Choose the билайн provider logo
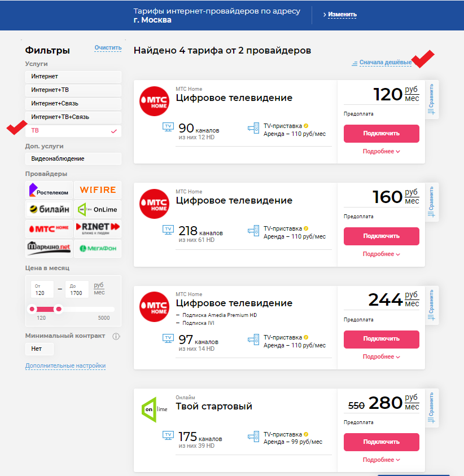 click(49, 209)
